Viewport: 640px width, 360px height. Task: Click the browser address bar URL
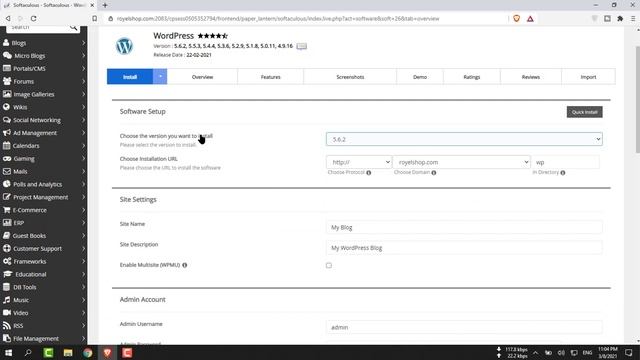click(x=278, y=18)
